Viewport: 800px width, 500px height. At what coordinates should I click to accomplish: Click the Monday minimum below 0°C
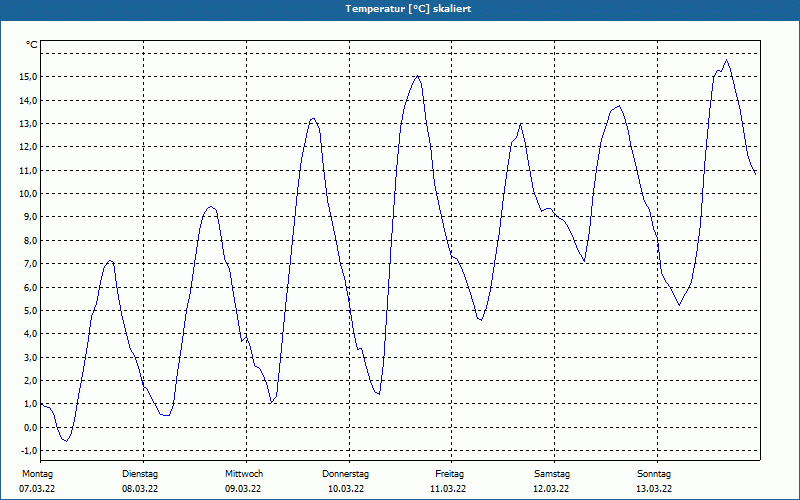tap(66, 441)
